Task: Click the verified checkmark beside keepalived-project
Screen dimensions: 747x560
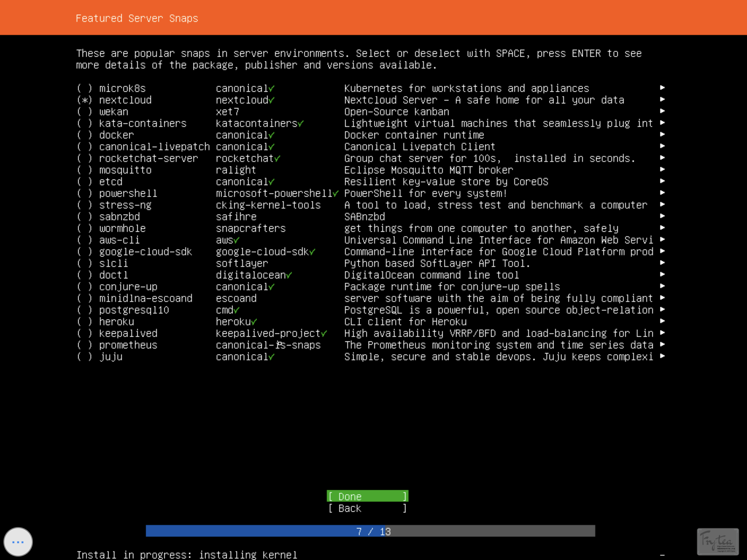Action: (324, 334)
